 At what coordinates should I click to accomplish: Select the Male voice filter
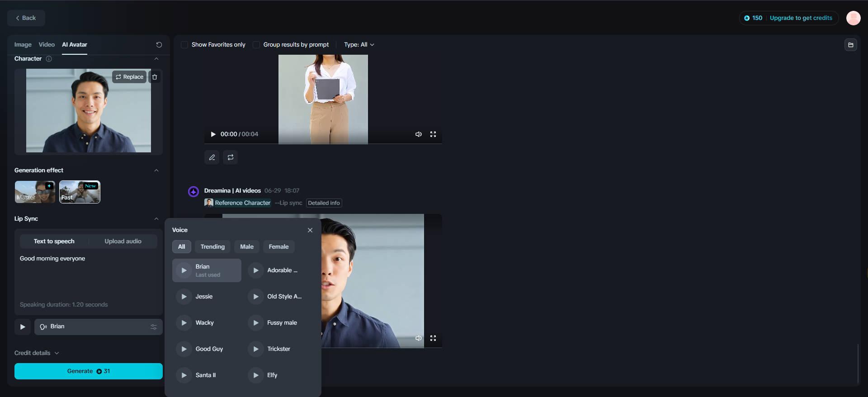pyautogui.click(x=247, y=247)
